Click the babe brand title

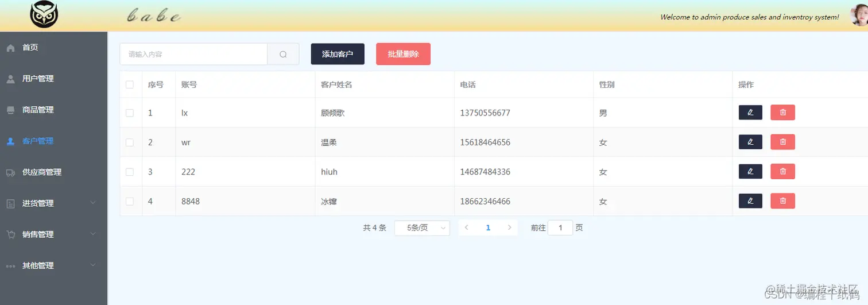point(154,16)
